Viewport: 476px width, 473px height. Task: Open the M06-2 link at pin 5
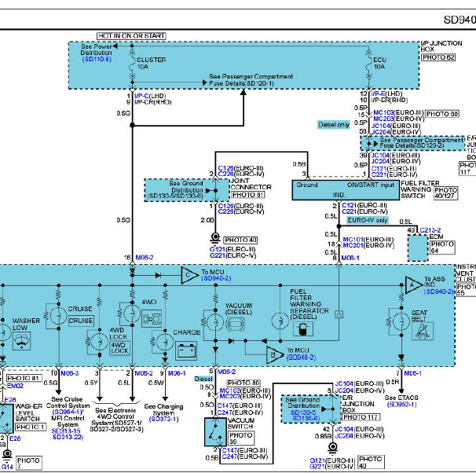(226, 372)
